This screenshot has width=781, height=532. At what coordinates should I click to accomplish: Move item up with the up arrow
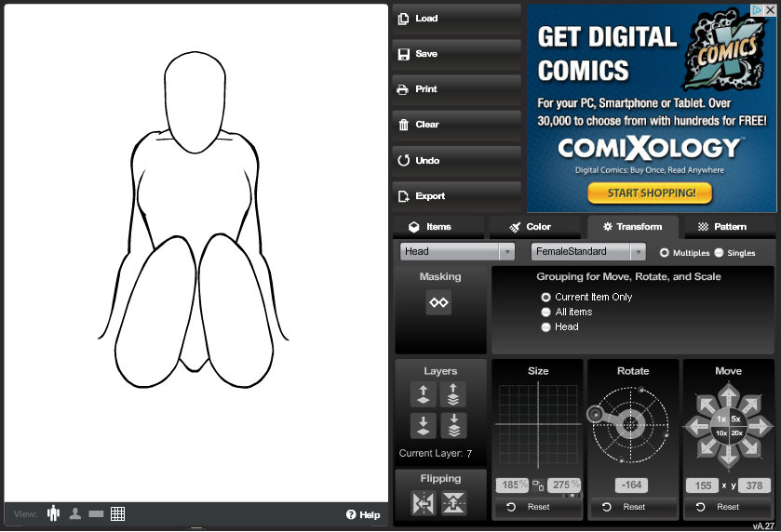click(x=729, y=396)
